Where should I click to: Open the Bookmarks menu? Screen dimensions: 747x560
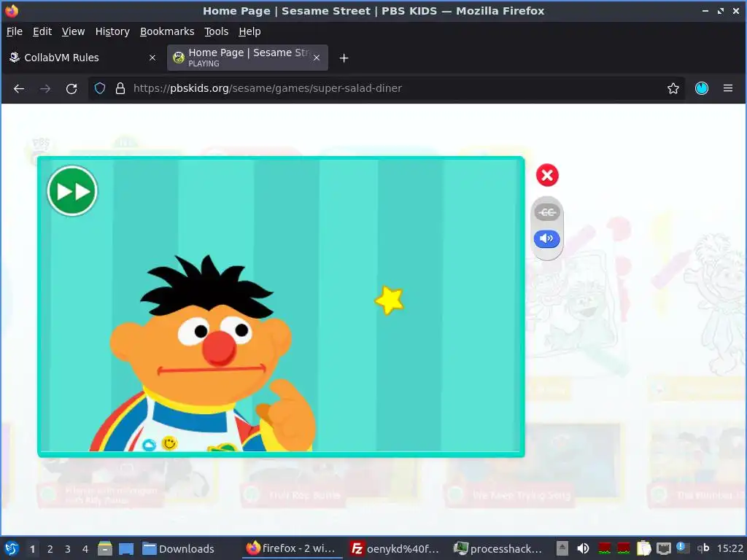[167, 31]
